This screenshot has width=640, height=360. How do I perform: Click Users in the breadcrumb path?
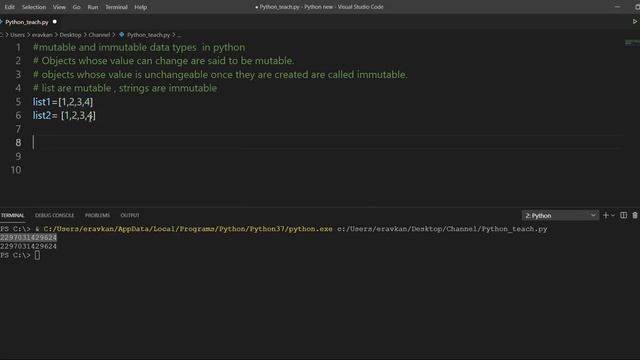[18, 35]
